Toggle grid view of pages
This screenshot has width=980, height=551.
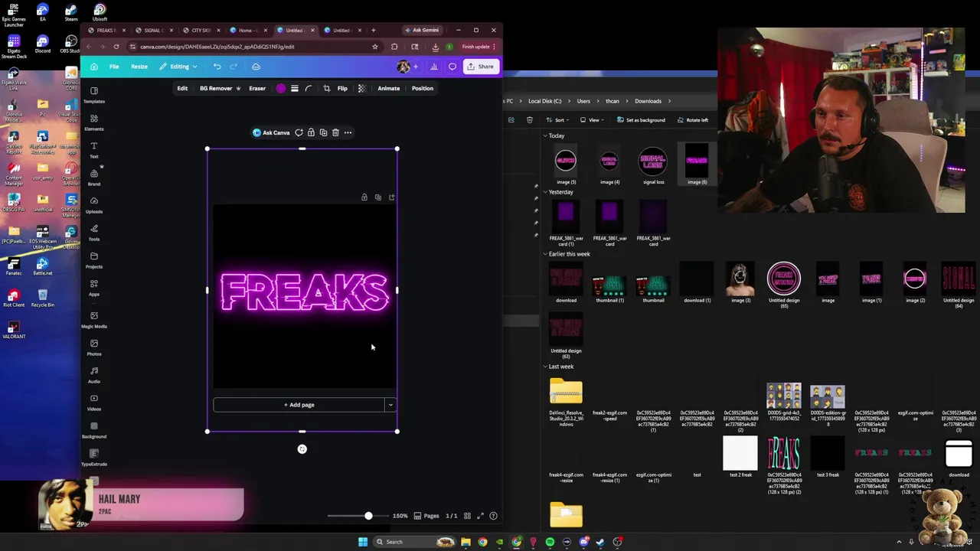point(467,516)
